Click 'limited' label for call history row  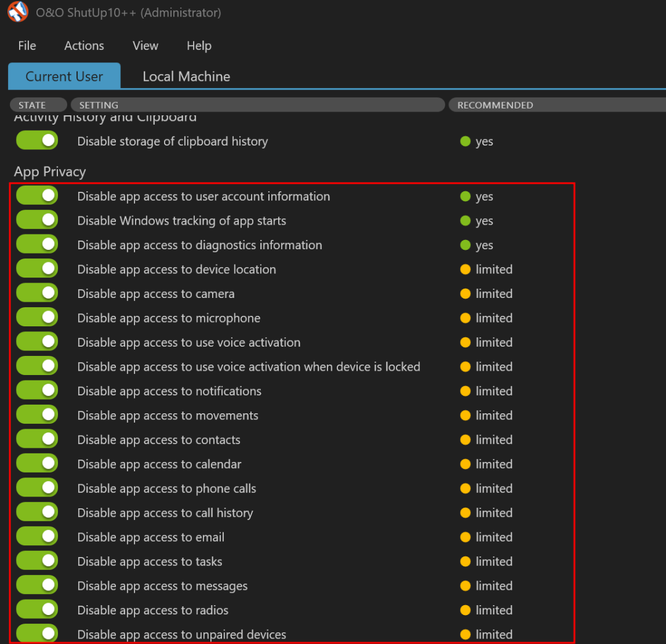coord(494,513)
